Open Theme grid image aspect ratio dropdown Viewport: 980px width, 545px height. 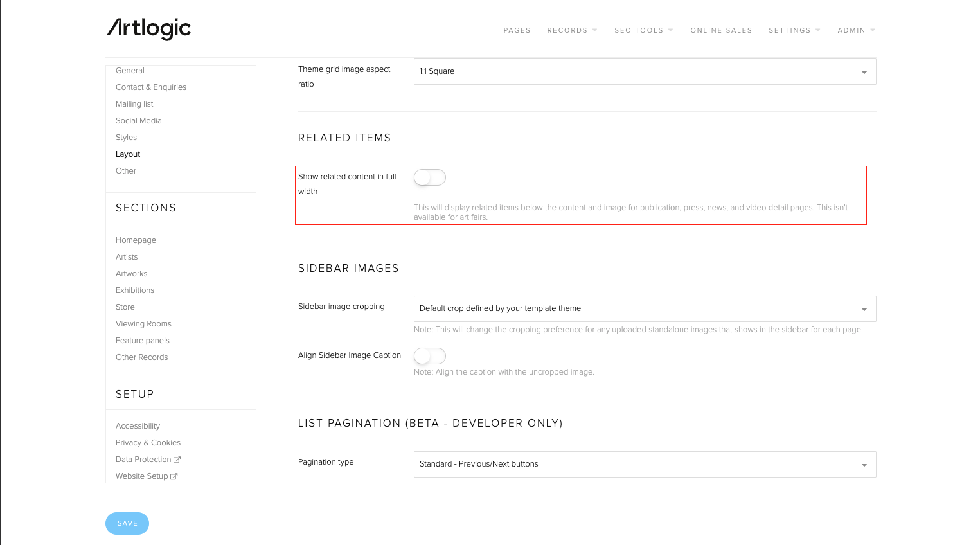(x=644, y=72)
